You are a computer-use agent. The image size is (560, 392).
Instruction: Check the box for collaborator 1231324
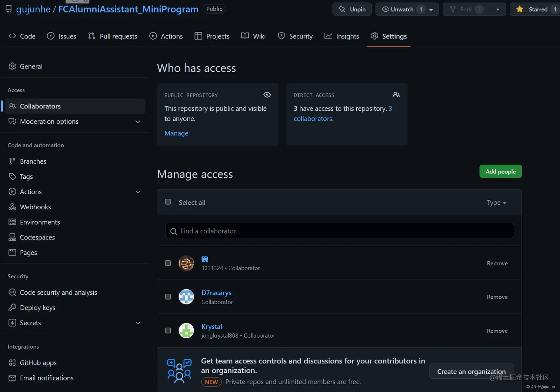click(x=168, y=263)
